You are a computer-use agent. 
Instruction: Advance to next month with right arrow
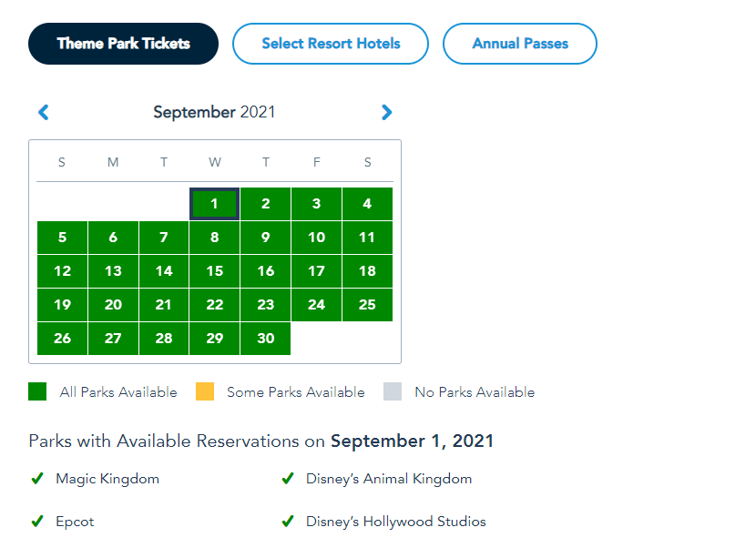[387, 113]
